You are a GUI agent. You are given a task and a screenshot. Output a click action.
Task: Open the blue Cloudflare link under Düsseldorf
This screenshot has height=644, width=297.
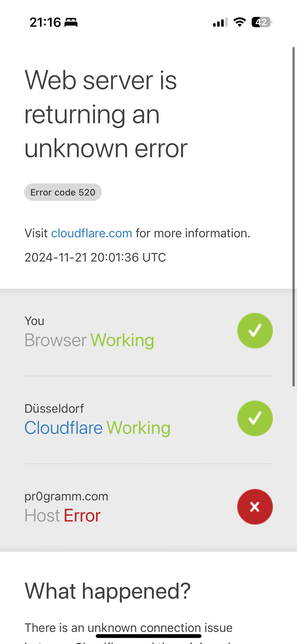63,428
